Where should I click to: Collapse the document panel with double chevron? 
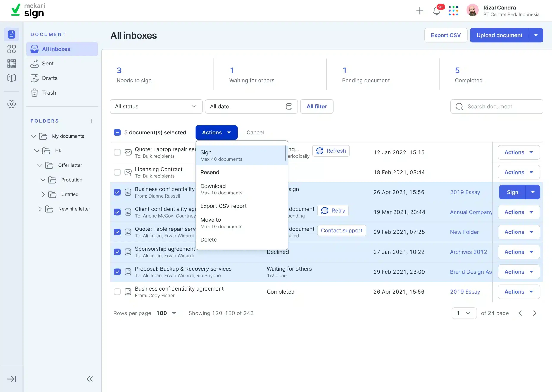[90, 379]
